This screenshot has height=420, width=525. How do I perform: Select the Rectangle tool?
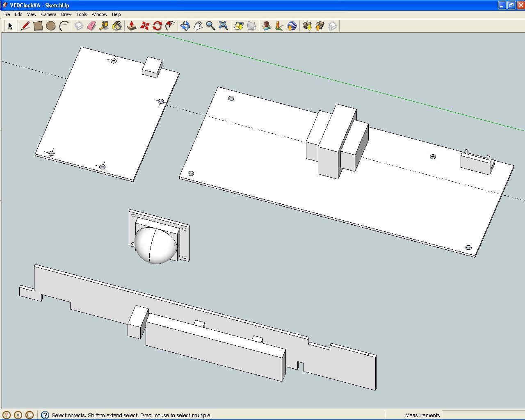[38, 26]
